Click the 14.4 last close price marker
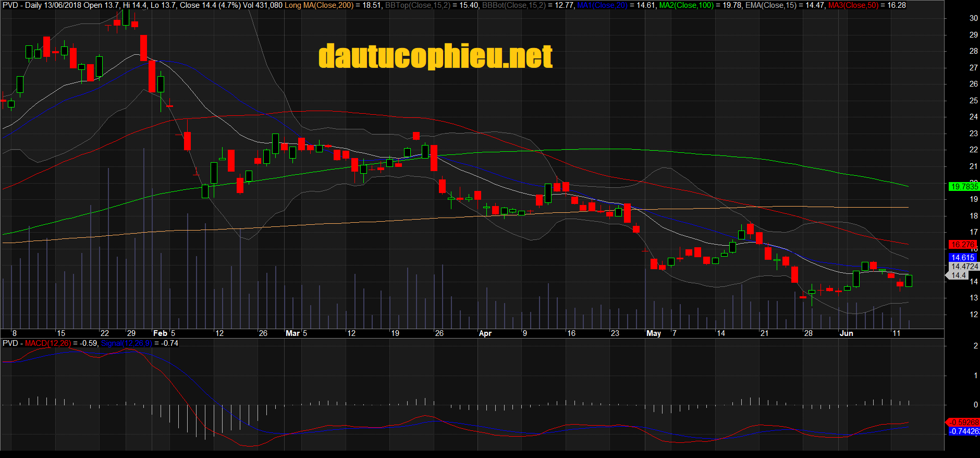Screen dimensions: 980x458 point(958,275)
